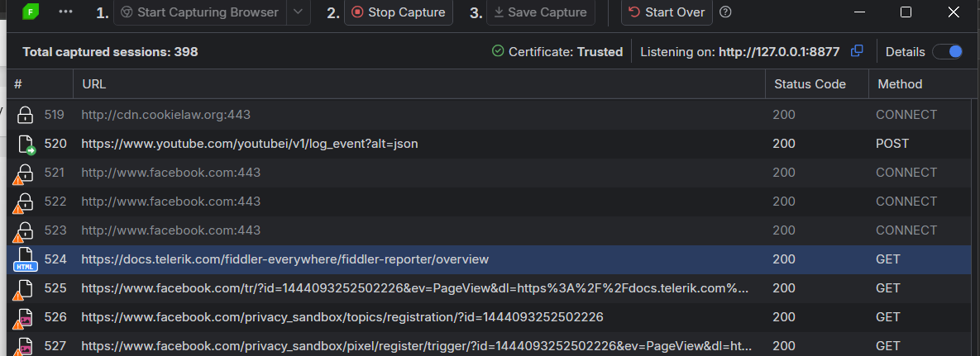Maximize the Fiddler window
This screenshot has height=356, width=980.
pyautogui.click(x=906, y=12)
